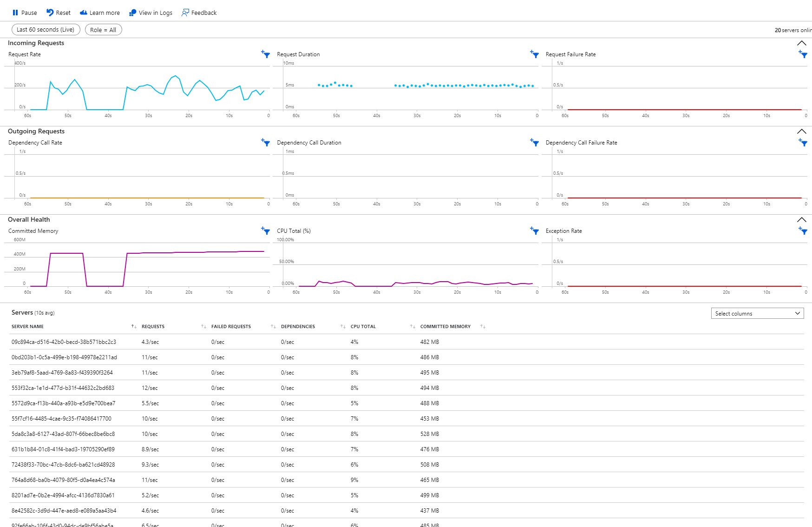Click the Reset arrow icon
Viewport: 812px width, 527px height.
pos(50,13)
